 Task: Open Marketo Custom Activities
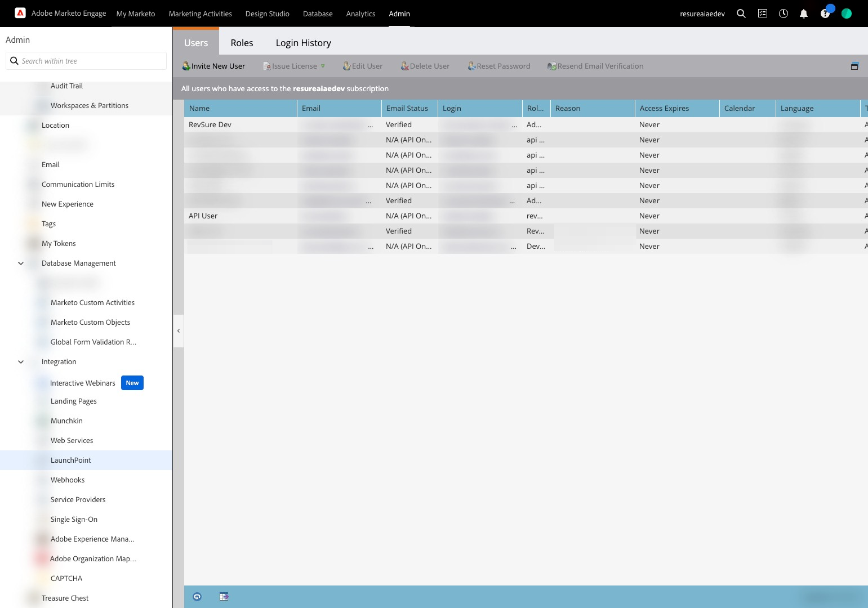(x=92, y=302)
